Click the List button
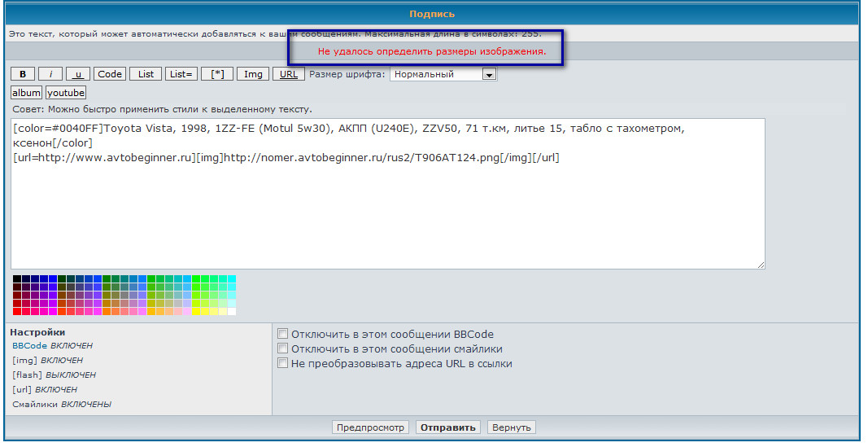Viewport: 868px width, 447px height. coord(146,74)
